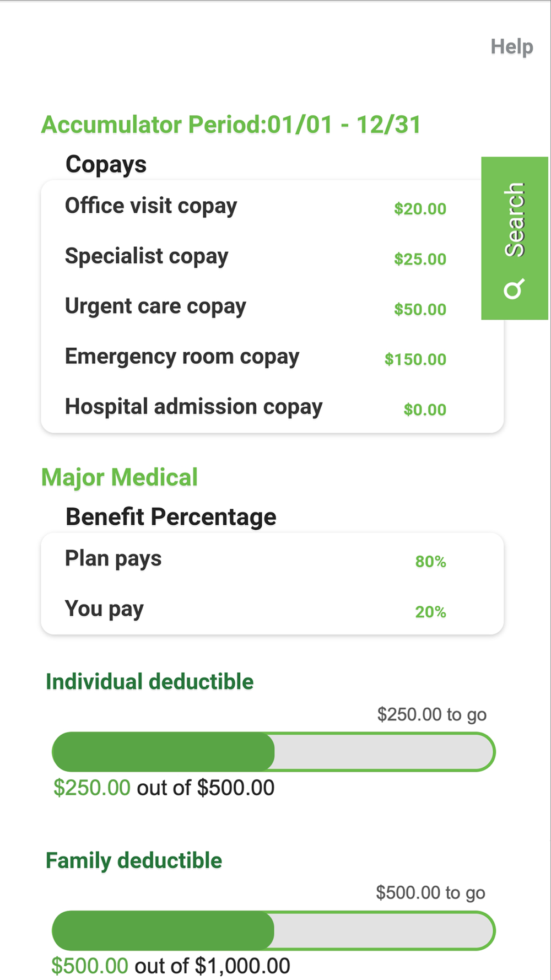Viewport: 551px width, 980px height.
Task: Tap the Individual deductible heading
Action: pyautogui.click(x=150, y=682)
